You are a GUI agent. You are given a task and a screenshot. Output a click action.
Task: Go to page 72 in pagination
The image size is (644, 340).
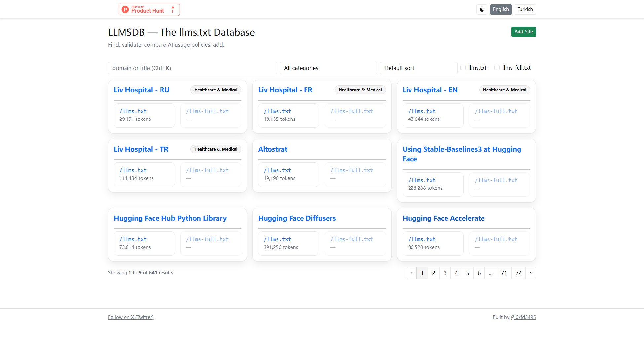pyautogui.click(x=519, y=273)
